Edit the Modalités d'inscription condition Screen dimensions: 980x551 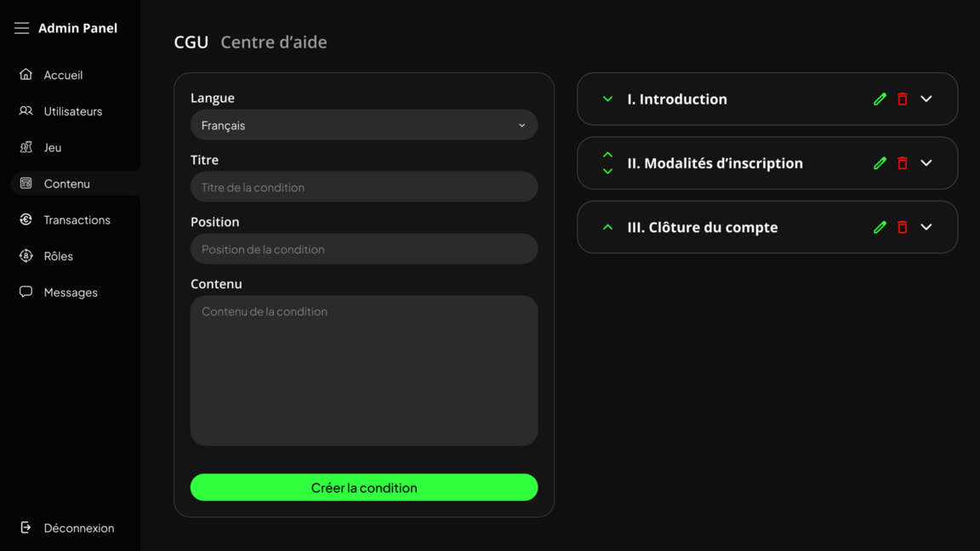click(880, 163)
